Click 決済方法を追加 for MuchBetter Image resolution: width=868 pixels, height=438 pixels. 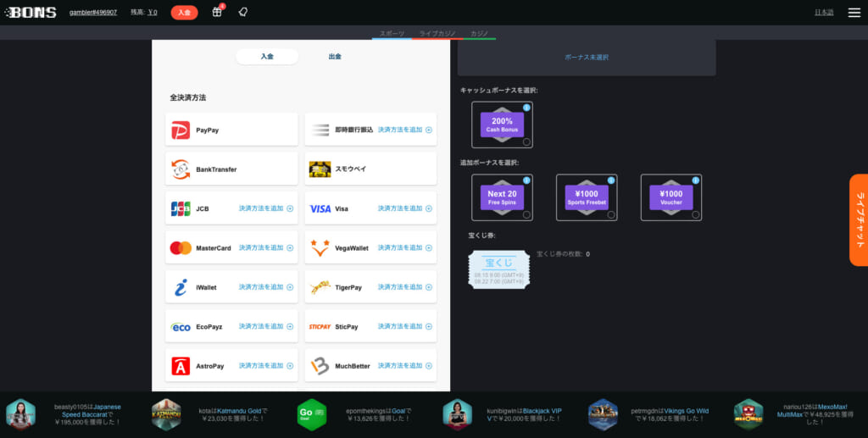tap(405, 365)
